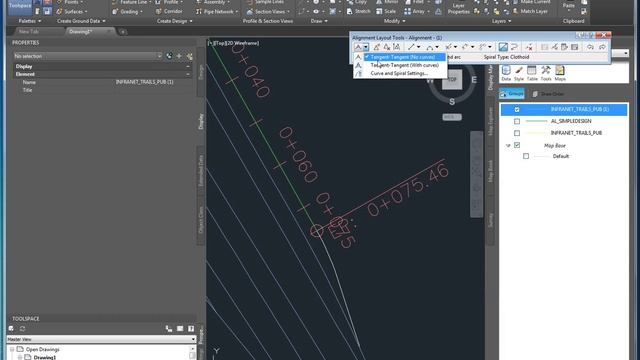Collapse the Map Base group arrow
This screenshot has height=360, width=640.
tap(508, 146)
